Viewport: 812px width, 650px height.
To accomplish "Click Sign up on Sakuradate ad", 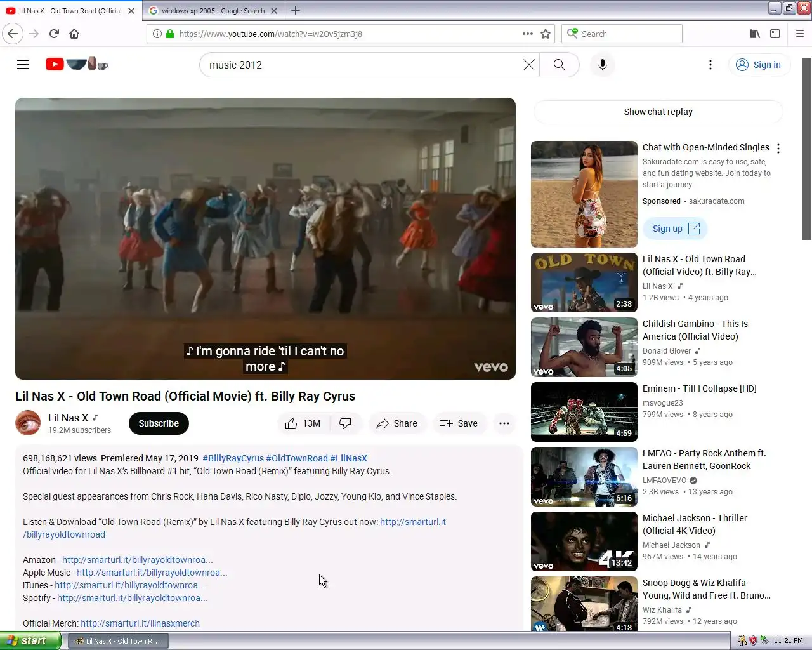I will [x=676, y=229].
